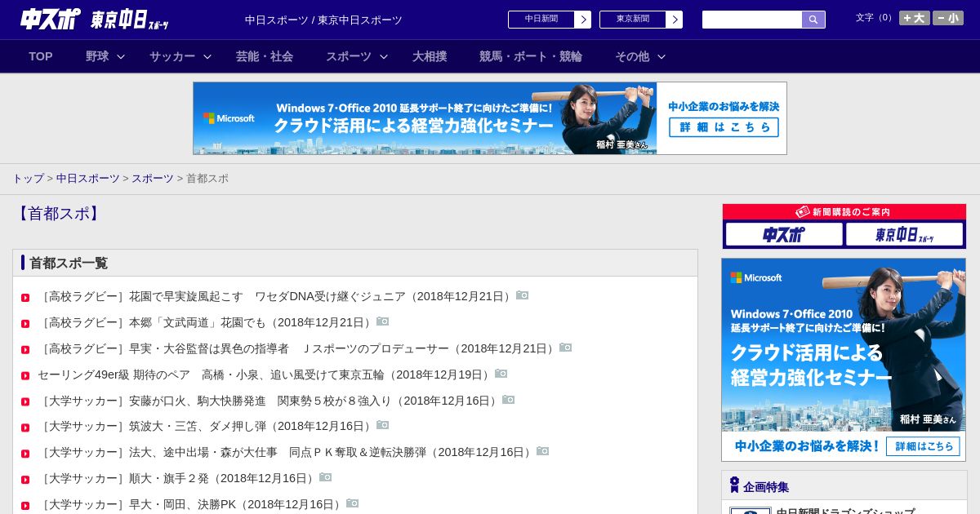Click the camera icon beside セーリング49er級 article

501,374
